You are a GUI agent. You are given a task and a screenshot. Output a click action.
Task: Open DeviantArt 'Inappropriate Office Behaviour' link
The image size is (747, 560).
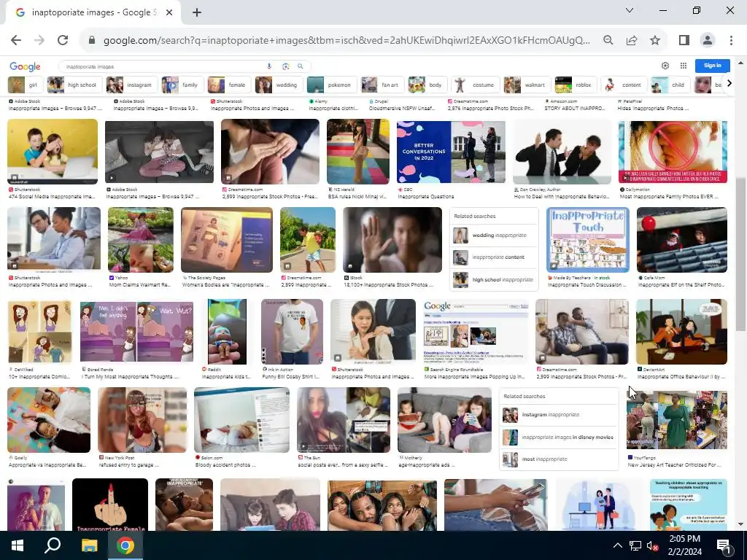coord(681,377)
